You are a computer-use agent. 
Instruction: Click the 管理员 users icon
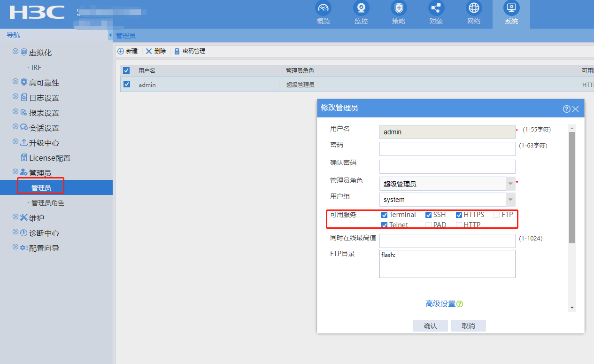[24, 172]
